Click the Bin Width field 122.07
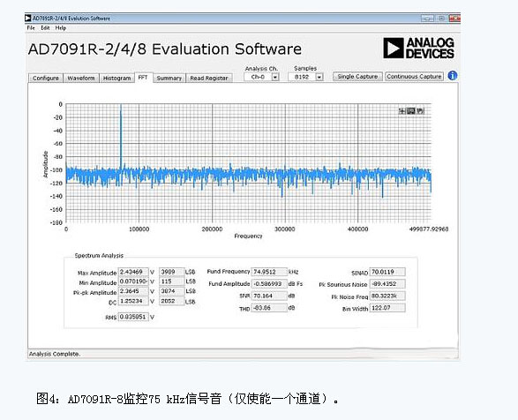Screen dimensions: 518x420 pos(387,308)
